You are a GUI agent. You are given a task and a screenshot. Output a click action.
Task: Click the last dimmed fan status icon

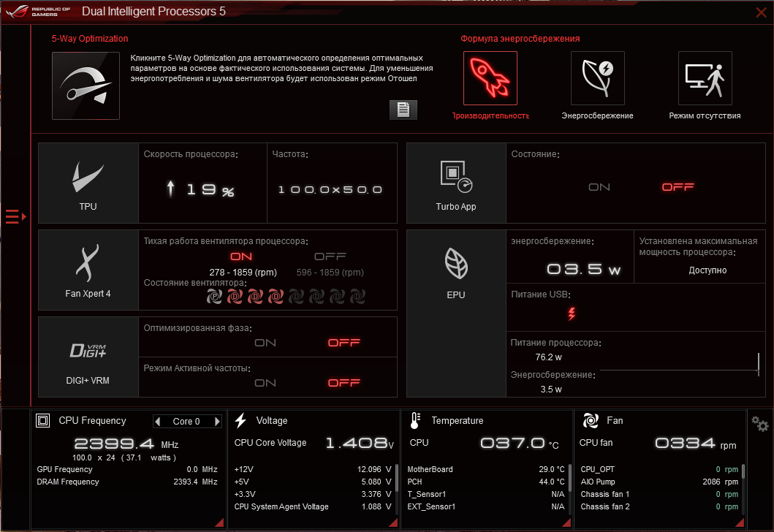[357, 296]
